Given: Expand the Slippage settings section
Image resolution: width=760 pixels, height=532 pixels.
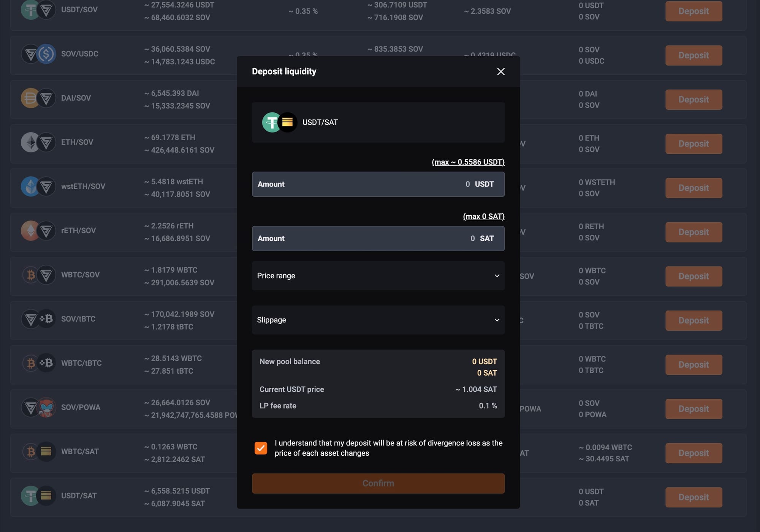Looking at the screenshot, I should point(378,320).
